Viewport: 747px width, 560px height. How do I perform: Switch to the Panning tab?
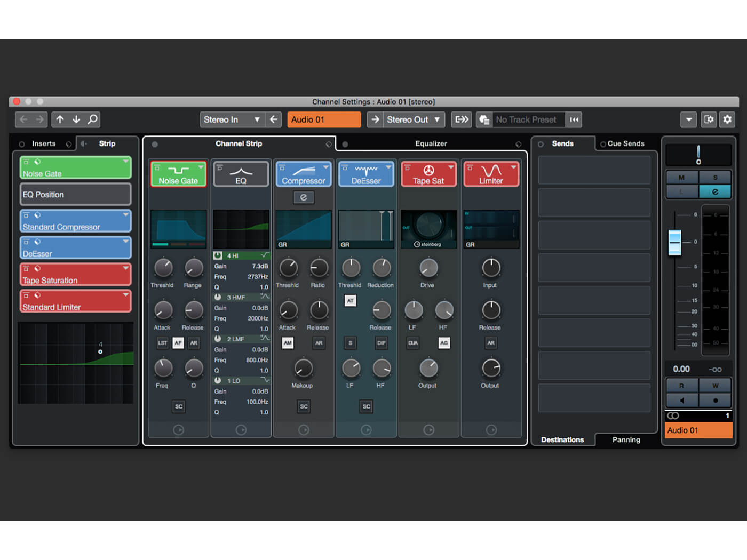pyautogui.click(x=626, y=439)
